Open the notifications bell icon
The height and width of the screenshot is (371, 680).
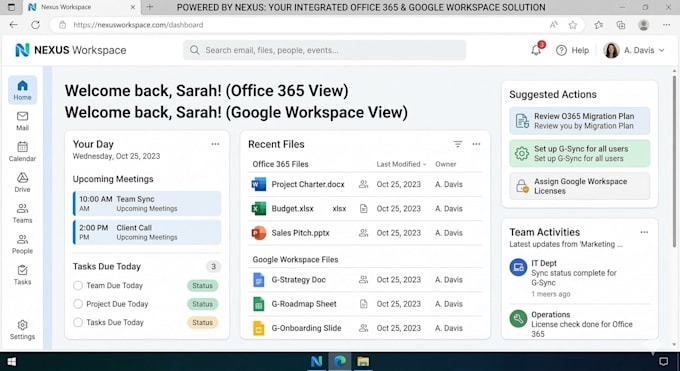click(536, 50)
